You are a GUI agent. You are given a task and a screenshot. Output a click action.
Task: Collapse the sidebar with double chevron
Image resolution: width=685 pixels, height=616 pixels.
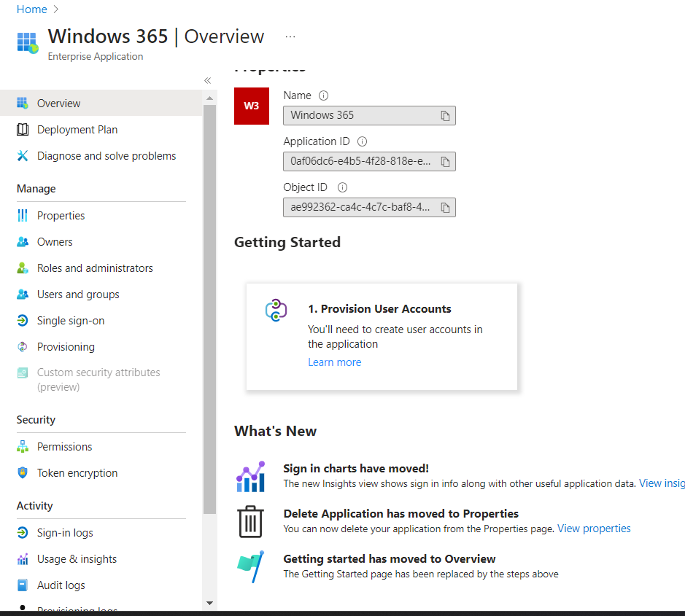point(207,80)
